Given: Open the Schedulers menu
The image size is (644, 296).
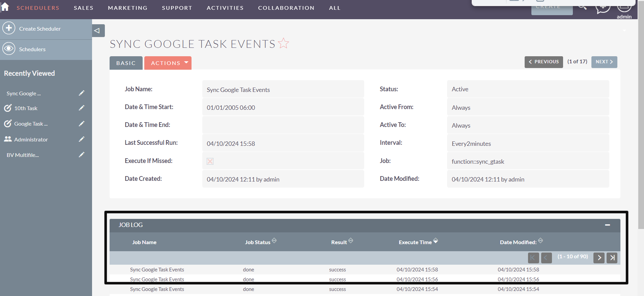Looking at the screenshot, I should (38, 8).
